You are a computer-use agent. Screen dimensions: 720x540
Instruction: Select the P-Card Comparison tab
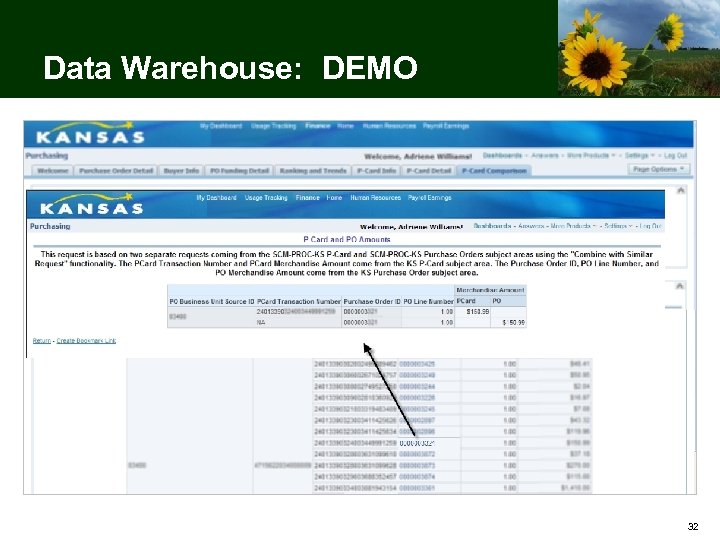click(494, 171)
